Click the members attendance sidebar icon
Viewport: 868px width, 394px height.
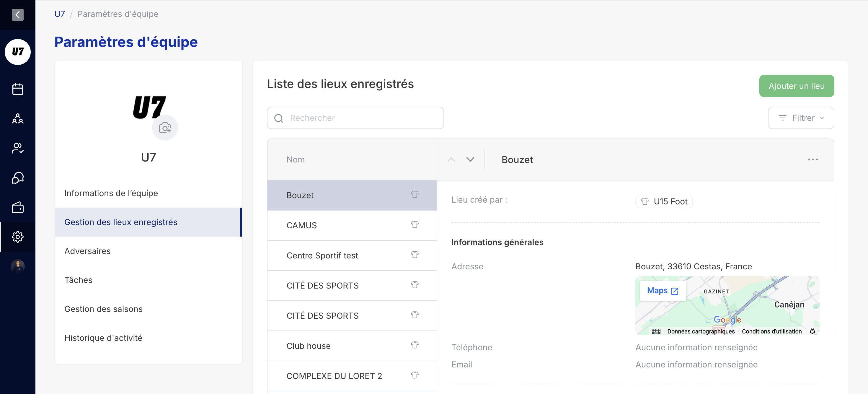click(17, 148)
